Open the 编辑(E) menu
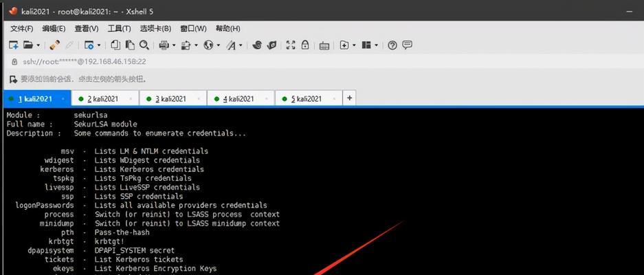The height and width of the screenshot is (275, 644). tap(54, 29)
